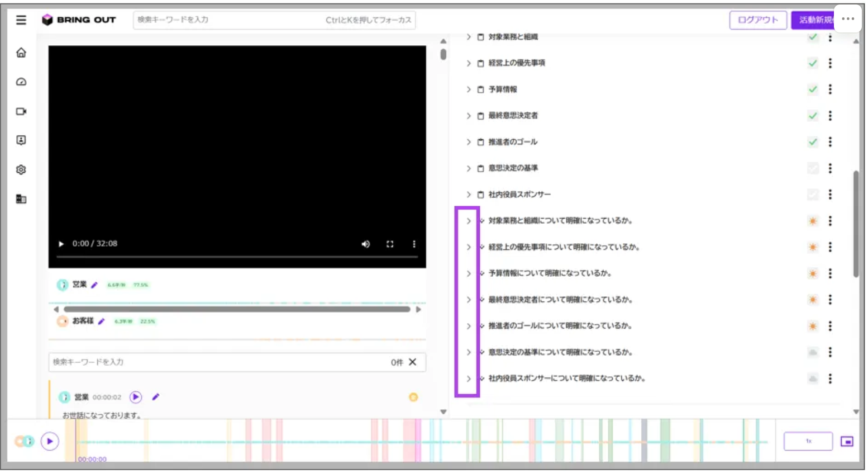
Task: Play the video in the player
Action: coord(61,244)
